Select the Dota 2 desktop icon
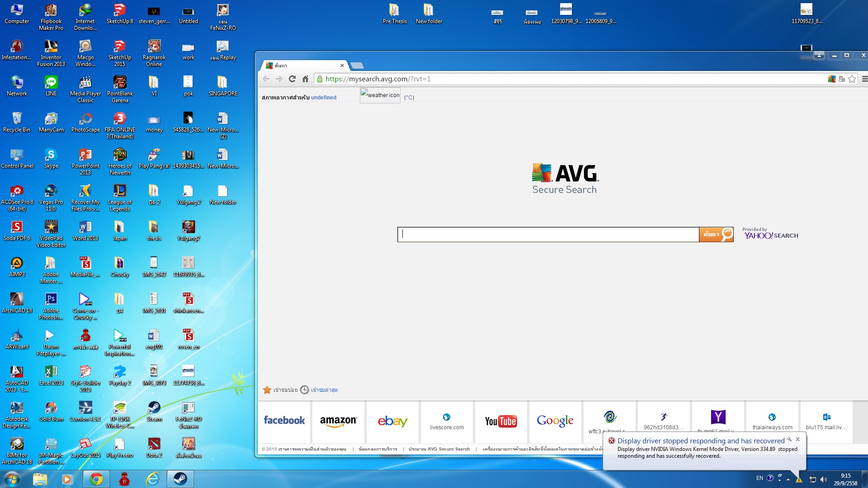Image resolution: width=868 pixels, height=488 pixels. click(154, 447)
